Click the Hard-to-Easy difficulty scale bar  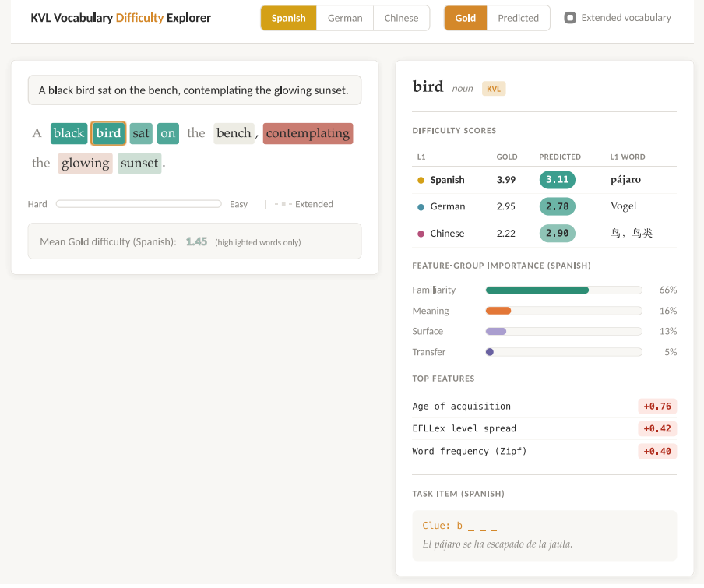click(x=139, y=204)
